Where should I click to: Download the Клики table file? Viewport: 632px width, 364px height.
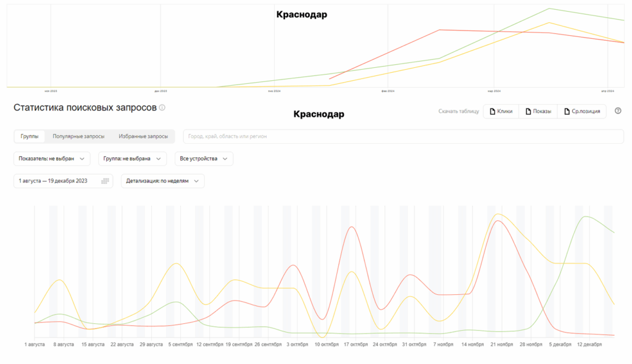(x=501, y=111)
